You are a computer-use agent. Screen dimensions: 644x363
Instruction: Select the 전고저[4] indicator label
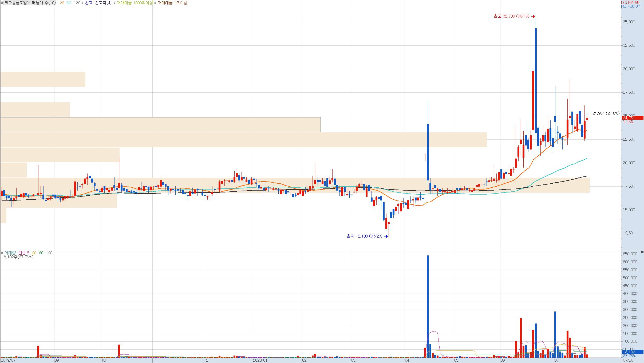(x=104, y=3)
